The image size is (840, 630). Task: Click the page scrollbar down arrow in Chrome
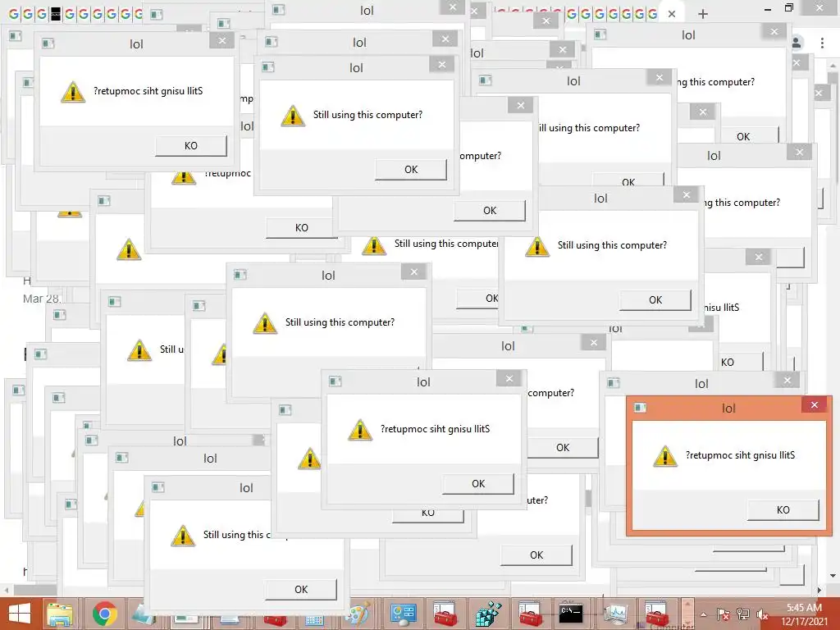833,576
